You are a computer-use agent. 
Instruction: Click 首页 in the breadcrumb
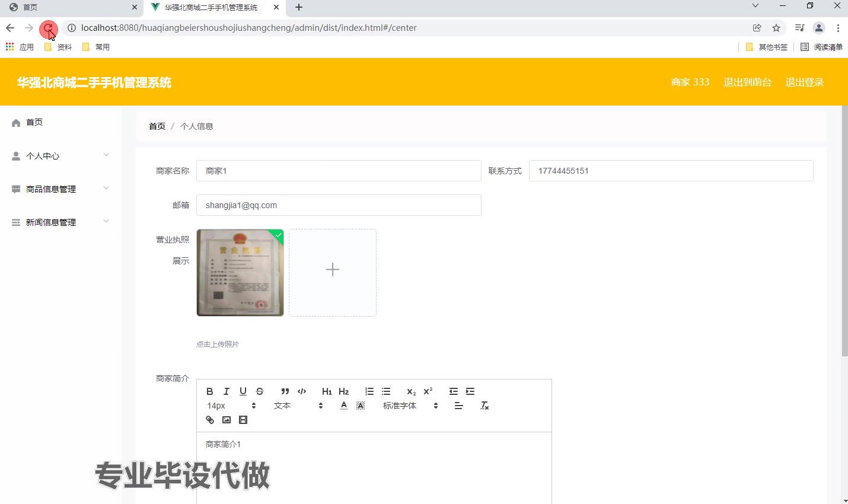157,126
